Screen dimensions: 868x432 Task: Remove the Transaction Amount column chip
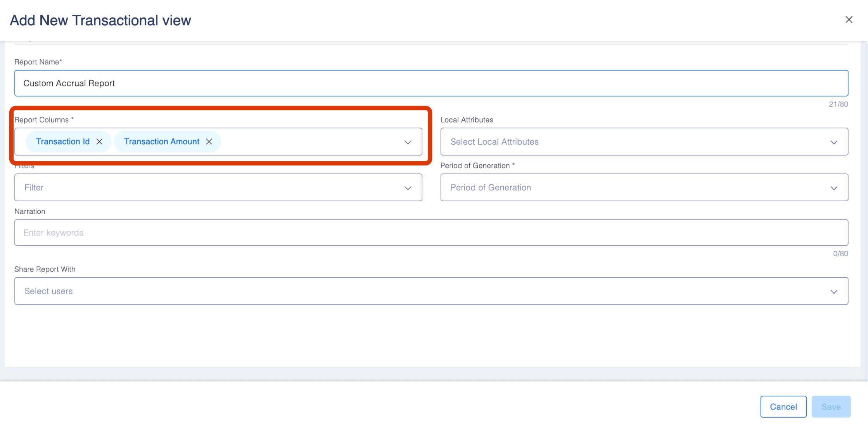click(209, 142)
